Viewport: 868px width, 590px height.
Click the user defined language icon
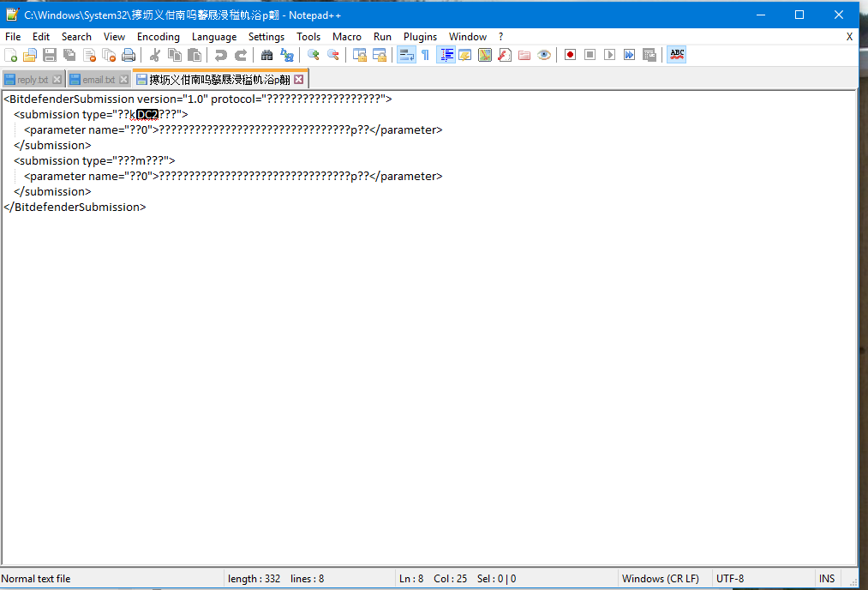coord(465,55)
